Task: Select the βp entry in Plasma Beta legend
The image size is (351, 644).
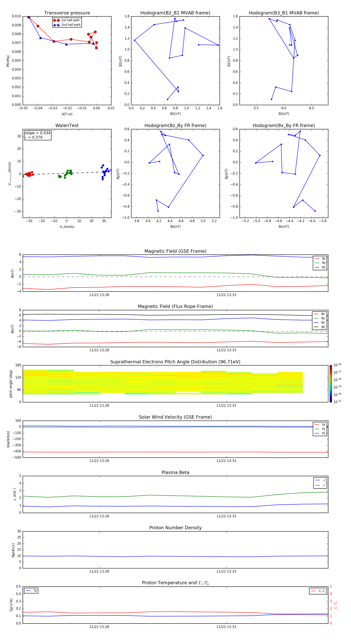Action: [x=320, y=480]
